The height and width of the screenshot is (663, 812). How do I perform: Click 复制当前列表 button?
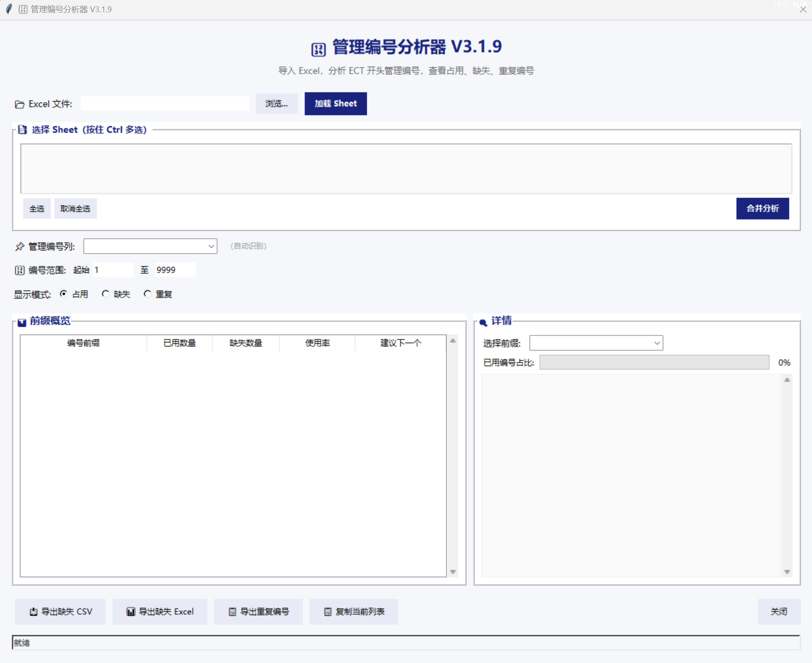tap(354, 612)
